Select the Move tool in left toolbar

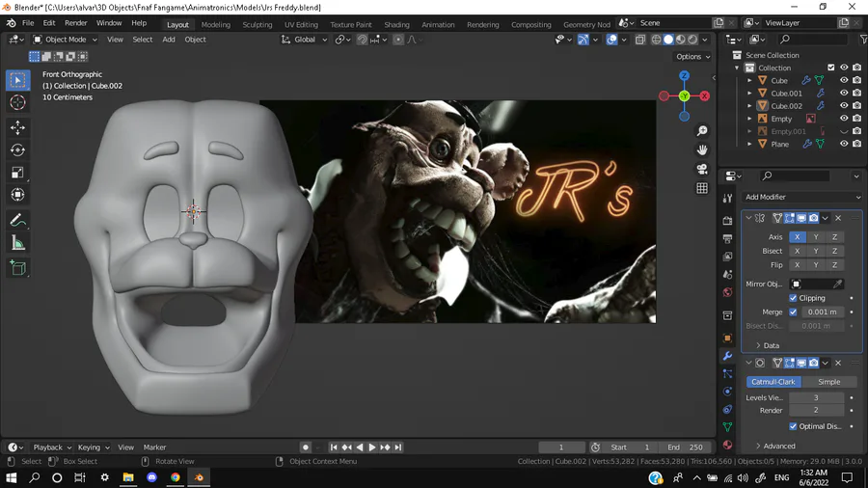click(x=17, y=127)
